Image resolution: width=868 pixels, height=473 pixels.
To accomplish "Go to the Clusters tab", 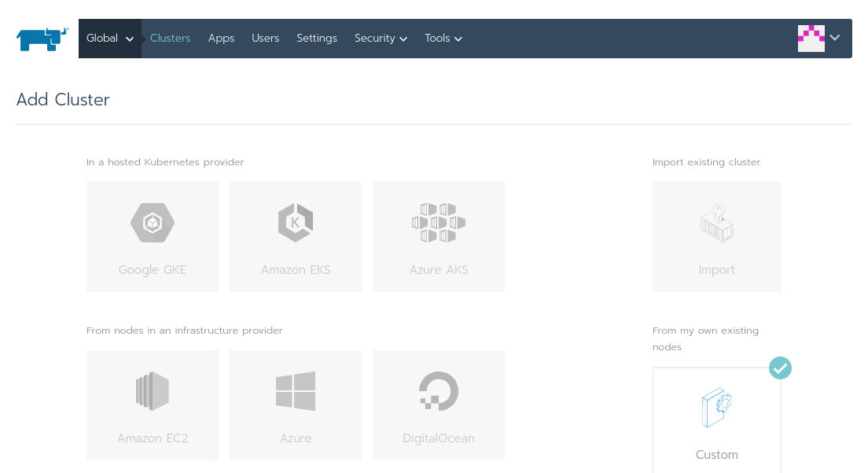I will coord(170,39).
